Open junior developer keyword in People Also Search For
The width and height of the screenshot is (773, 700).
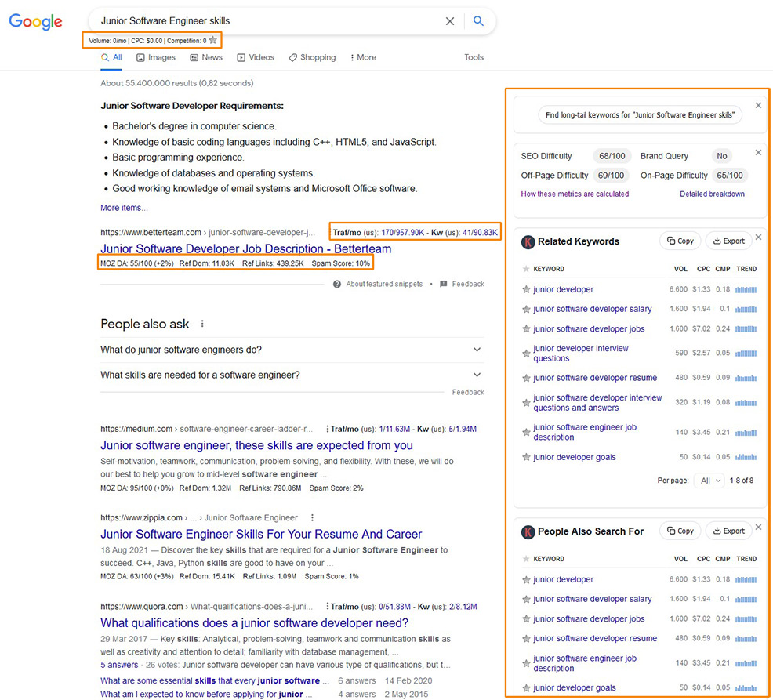point(563,579)
